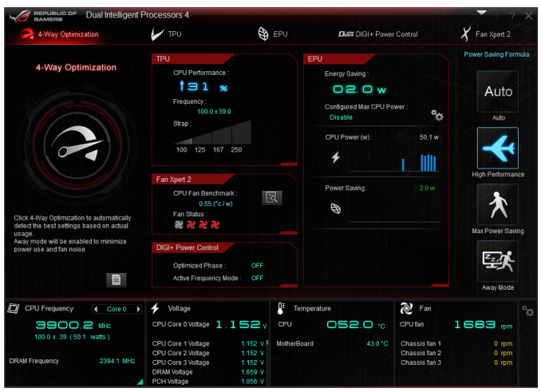Click the TPU panel header

[x=192, y=58]
